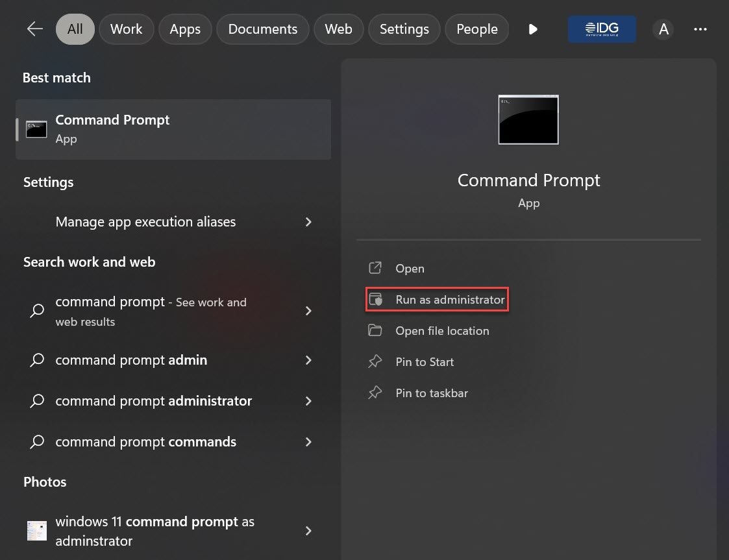The image size is (729, 560).
Task: Open the IDG organization button
Action: click(x=602, y=29)
